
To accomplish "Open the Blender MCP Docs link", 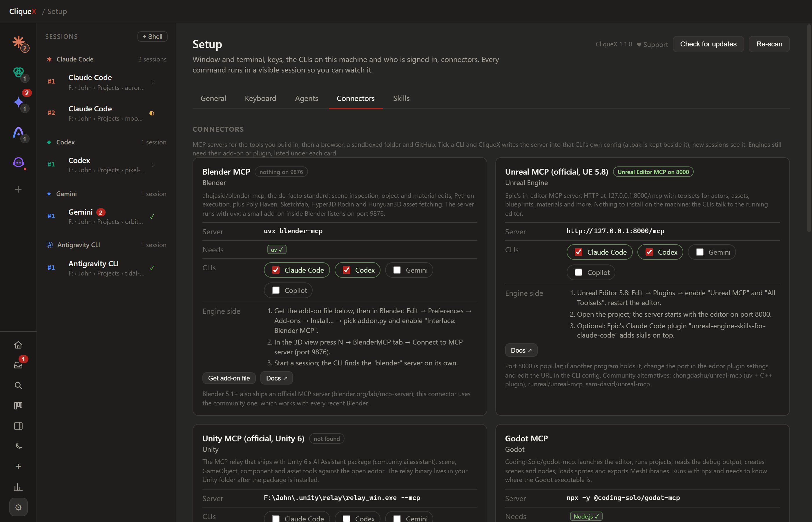I will (x=276, y=378).
